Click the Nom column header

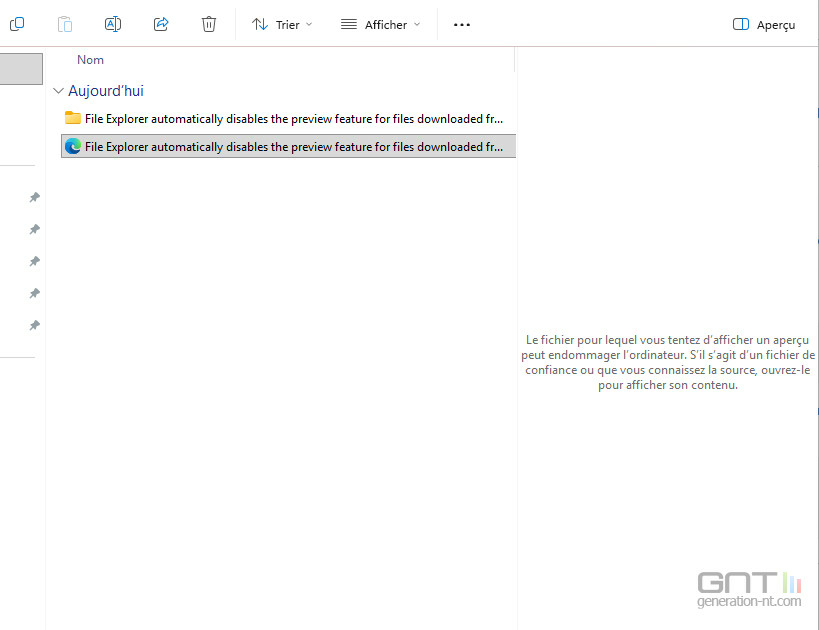point(90,60)
